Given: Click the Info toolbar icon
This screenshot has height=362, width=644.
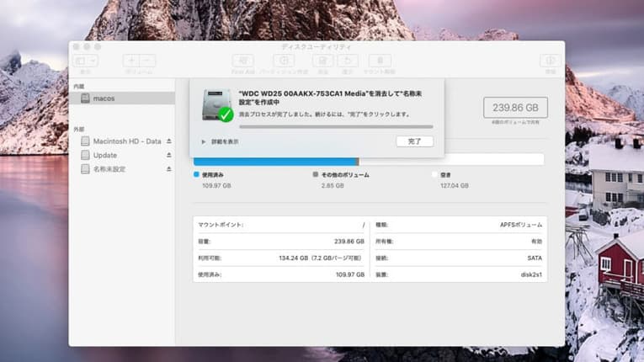Looking at the screenshot, I should pos(550,61).
